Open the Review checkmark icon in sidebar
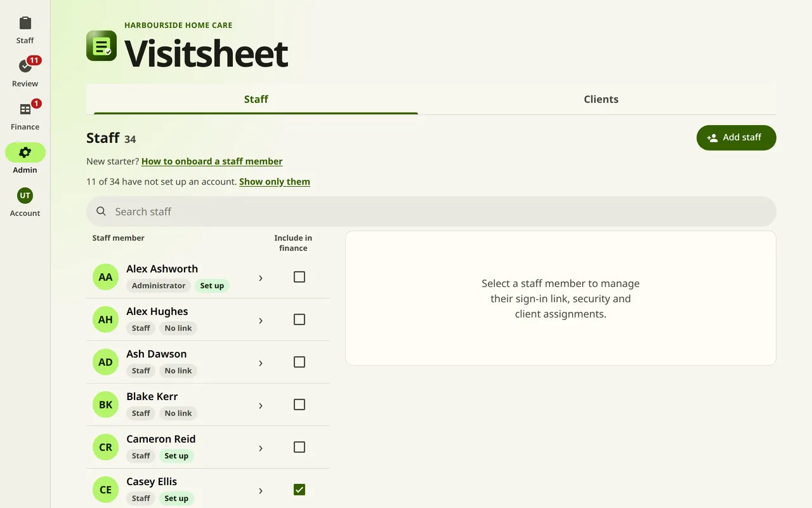This screenshot has width=812, height=508. (25, 66)
